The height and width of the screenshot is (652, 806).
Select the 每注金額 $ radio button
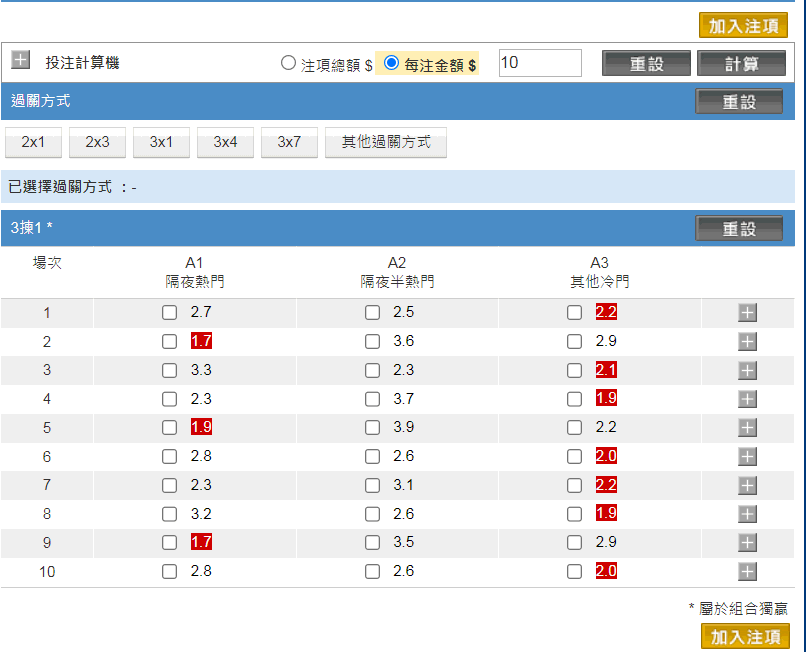point(392,63)
